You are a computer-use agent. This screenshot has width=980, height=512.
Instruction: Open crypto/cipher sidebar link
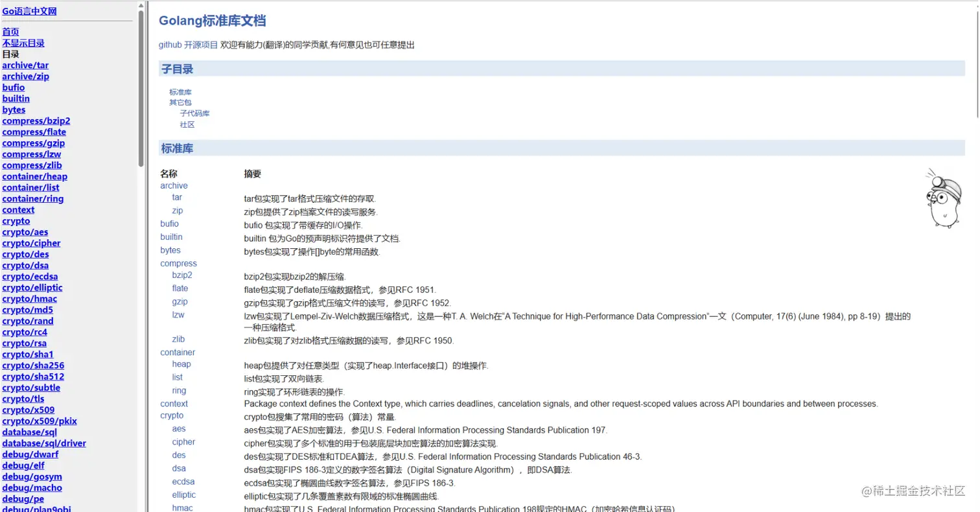tap(31, 243)
